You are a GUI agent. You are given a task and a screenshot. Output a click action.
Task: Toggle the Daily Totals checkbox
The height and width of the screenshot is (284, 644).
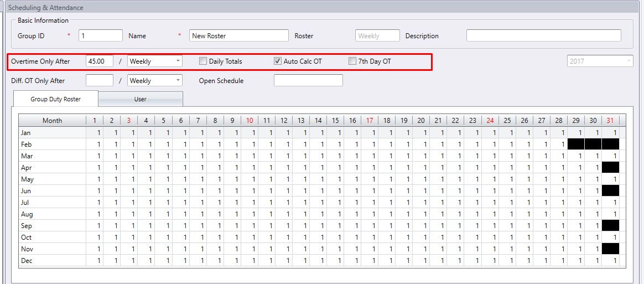203,61
